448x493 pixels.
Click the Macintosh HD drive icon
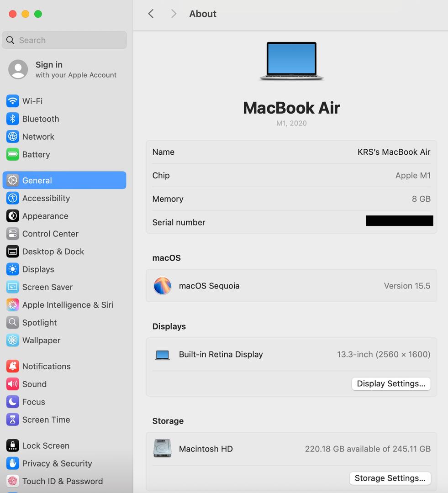(162, 448)
